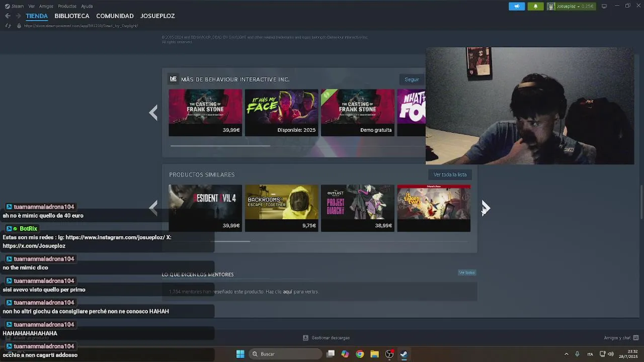Screen dimensions: 644x362
Task: Open first The Casting of Frank Stone 39,99€
Action: pyautogui.click(x=205, y=113)
